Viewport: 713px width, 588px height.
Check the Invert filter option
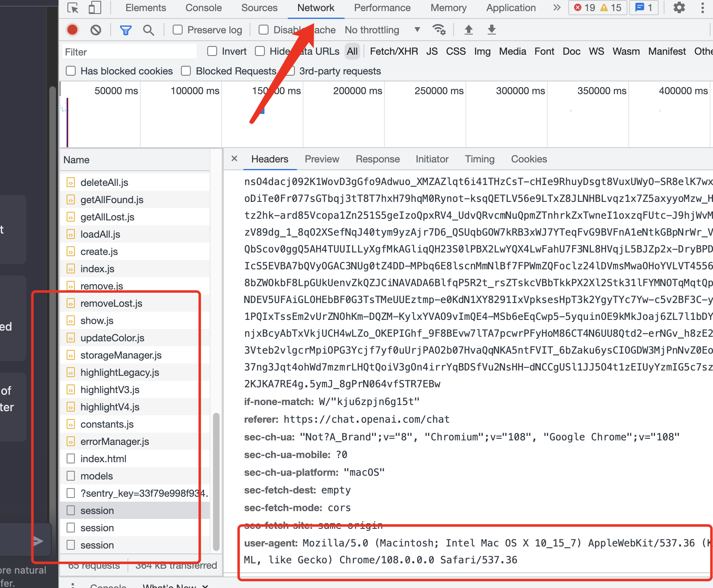coord(212,51)
